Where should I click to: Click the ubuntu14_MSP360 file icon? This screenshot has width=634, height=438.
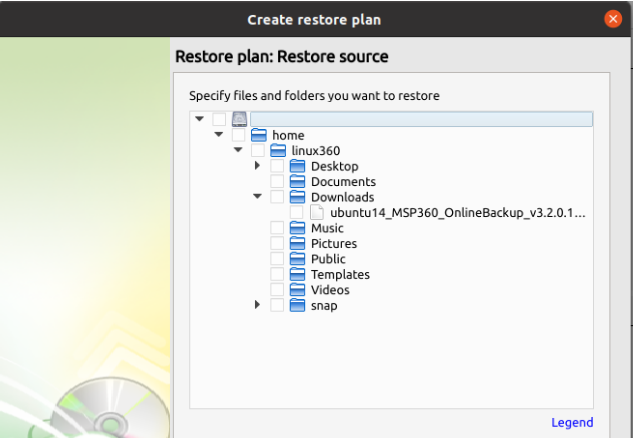click(317, 213)
